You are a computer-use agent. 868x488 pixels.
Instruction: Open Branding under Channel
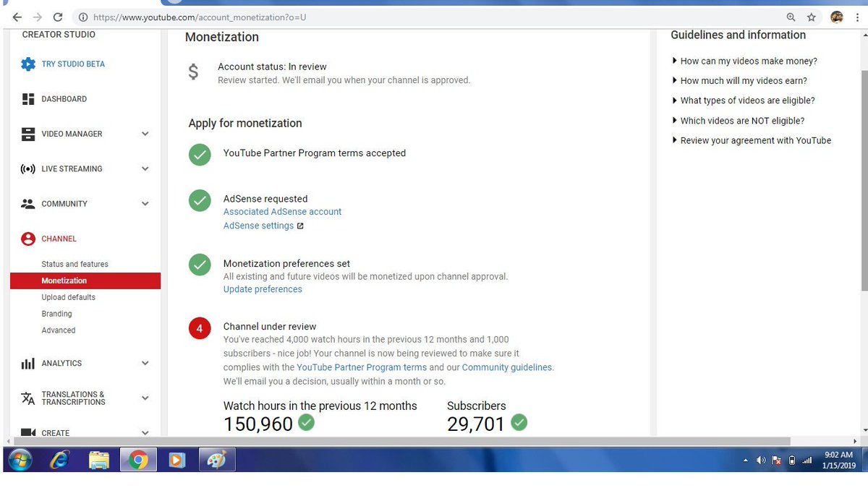pyautogui.click(x=56, y=314)
